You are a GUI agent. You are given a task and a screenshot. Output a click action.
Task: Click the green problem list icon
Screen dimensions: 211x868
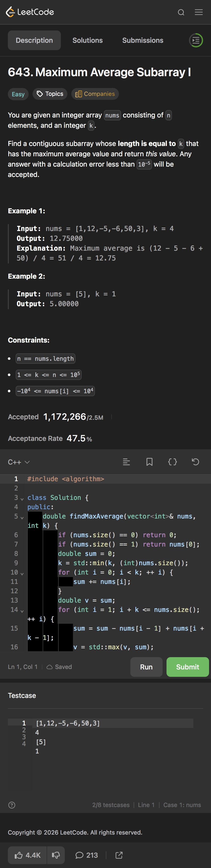coord(196,41)
